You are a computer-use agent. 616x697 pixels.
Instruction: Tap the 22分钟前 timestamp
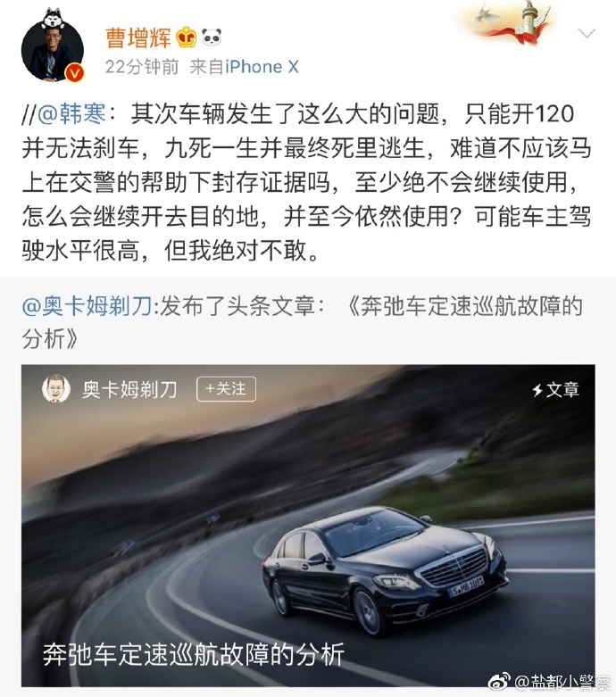point(142,67)
